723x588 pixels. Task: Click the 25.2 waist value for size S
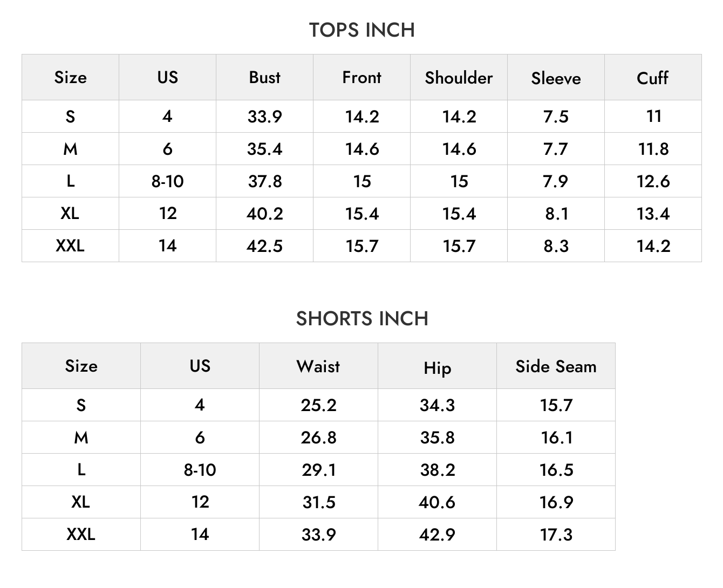pyautogui.click(x=318, y=405)
